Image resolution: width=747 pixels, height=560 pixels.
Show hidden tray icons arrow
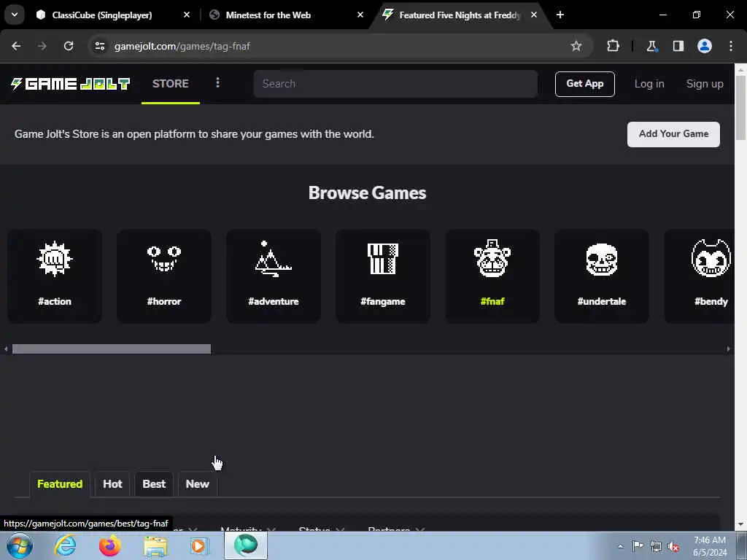coord(620,546)
